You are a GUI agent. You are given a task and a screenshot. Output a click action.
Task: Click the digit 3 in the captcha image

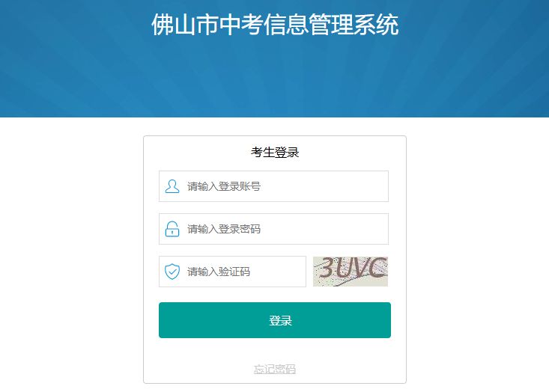pos(328,268)
